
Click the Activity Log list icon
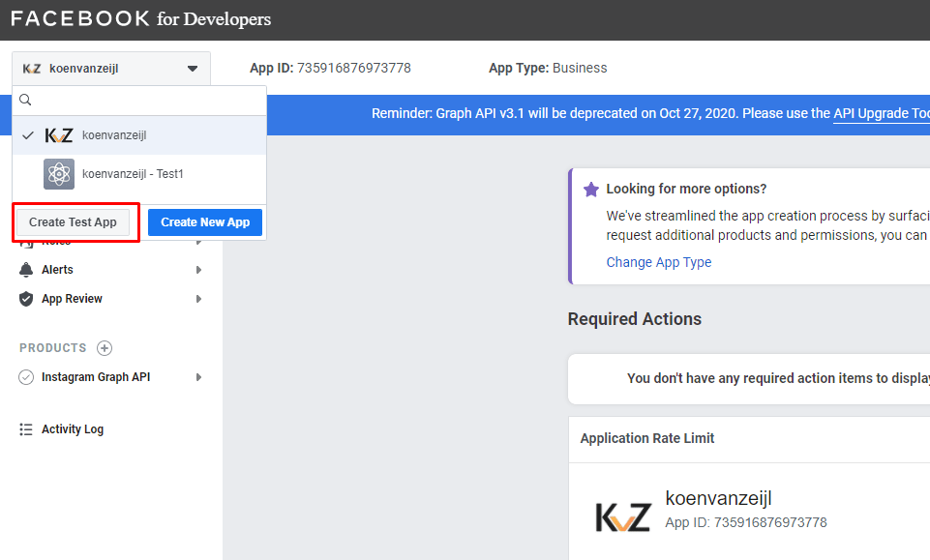click(x=25, y=429)
